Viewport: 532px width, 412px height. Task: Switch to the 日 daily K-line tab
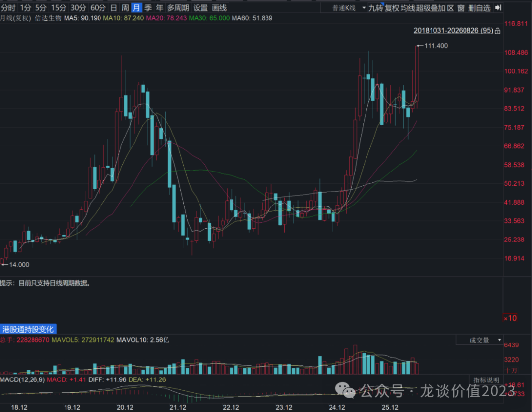click(x=114, y=8)
